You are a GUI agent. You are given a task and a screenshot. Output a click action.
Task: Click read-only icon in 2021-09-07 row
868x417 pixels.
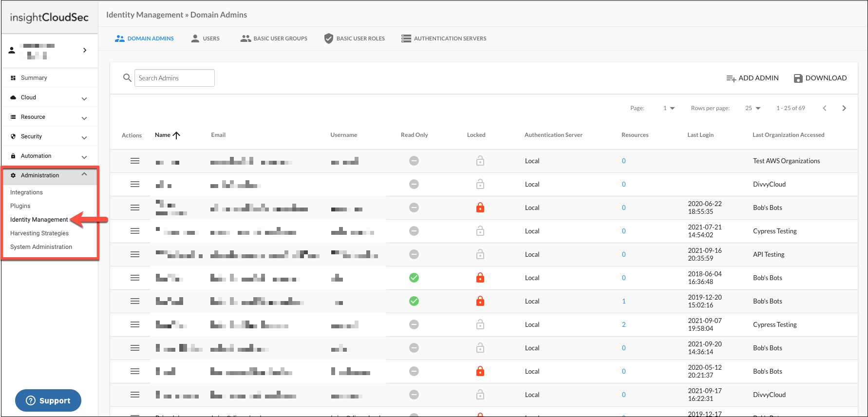point(414,324)
